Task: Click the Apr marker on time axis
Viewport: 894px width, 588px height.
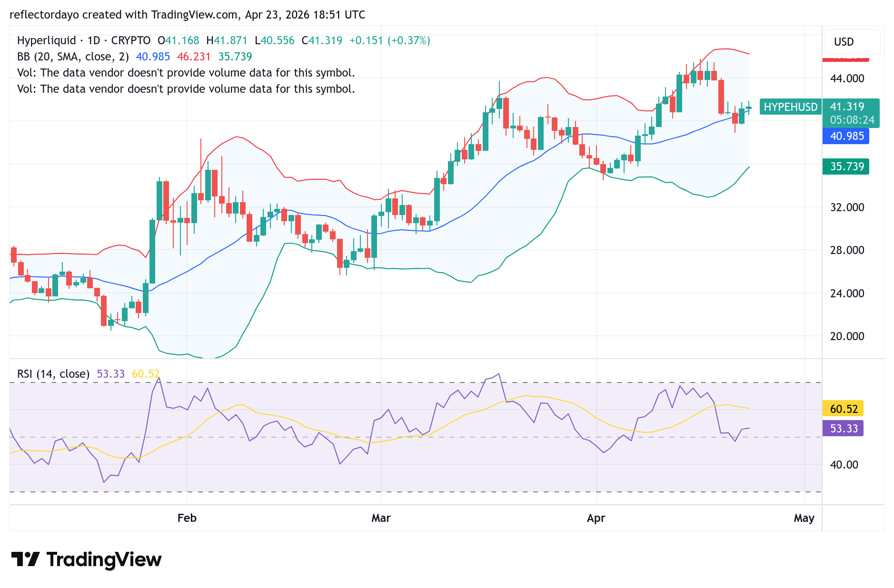Action: coord(596,518)
